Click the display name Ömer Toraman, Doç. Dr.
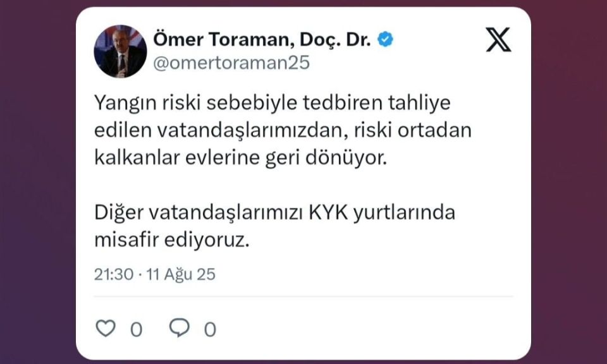The width and height of the screenshot is (607, 364). click(x=262, y=39)
